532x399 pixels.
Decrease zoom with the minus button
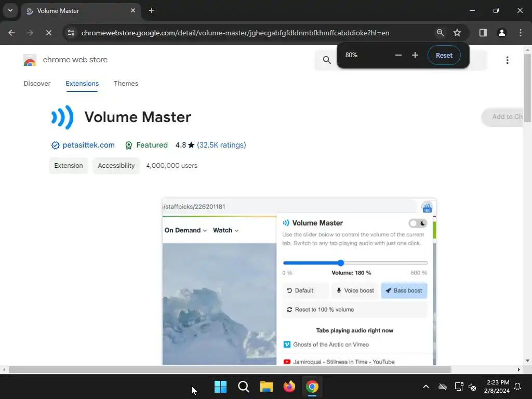398,55
